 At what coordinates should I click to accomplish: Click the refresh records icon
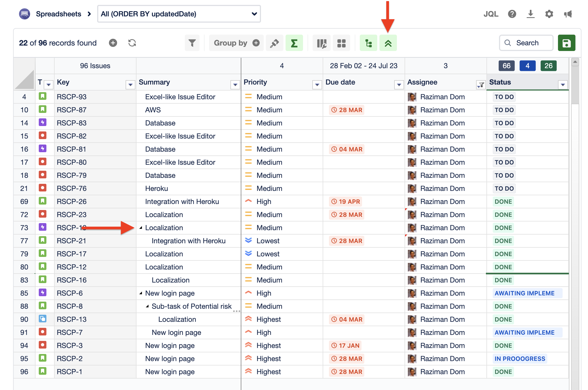(132, 43)
